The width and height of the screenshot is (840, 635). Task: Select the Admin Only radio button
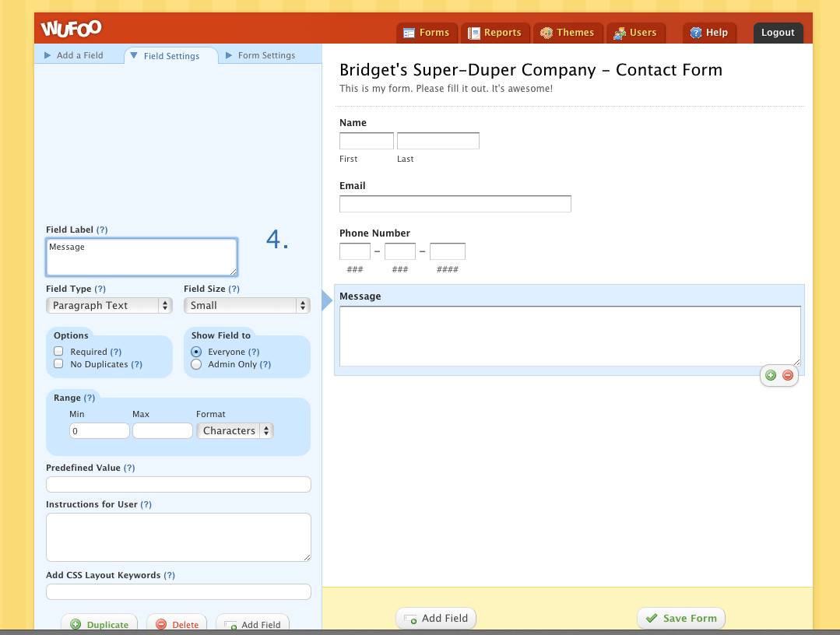click(196, 364)
